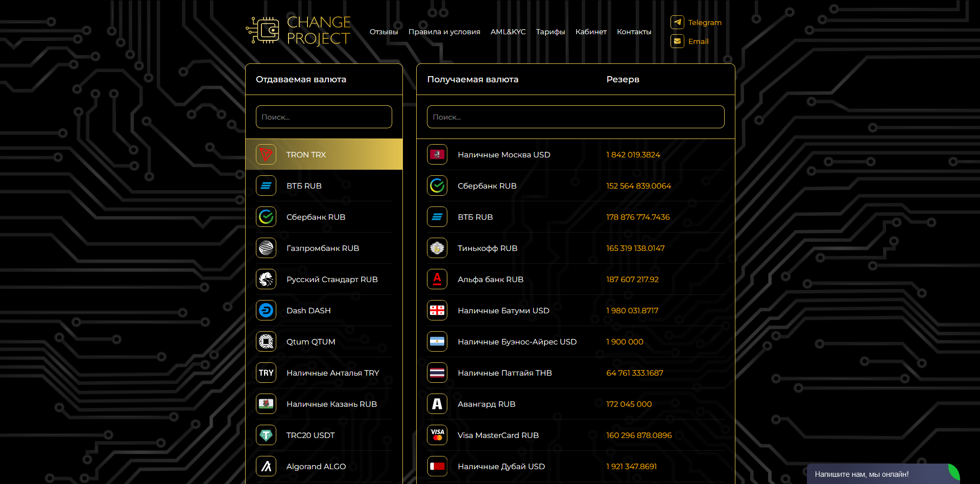Choose Сбербанк RUB label in the give-currency list
The image size is (980, 484).
[316, 217]
